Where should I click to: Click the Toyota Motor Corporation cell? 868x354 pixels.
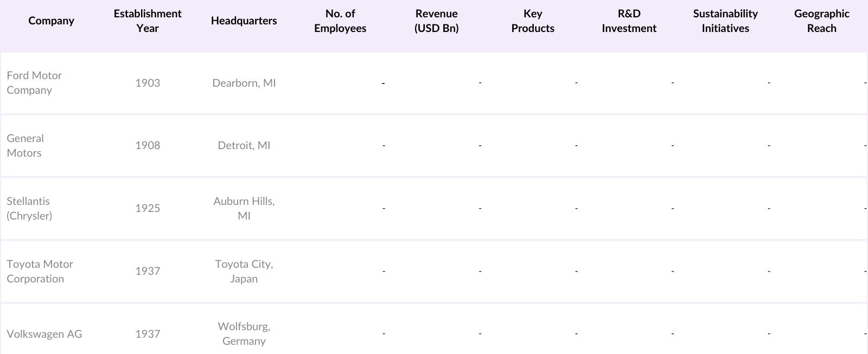(40, 272)
